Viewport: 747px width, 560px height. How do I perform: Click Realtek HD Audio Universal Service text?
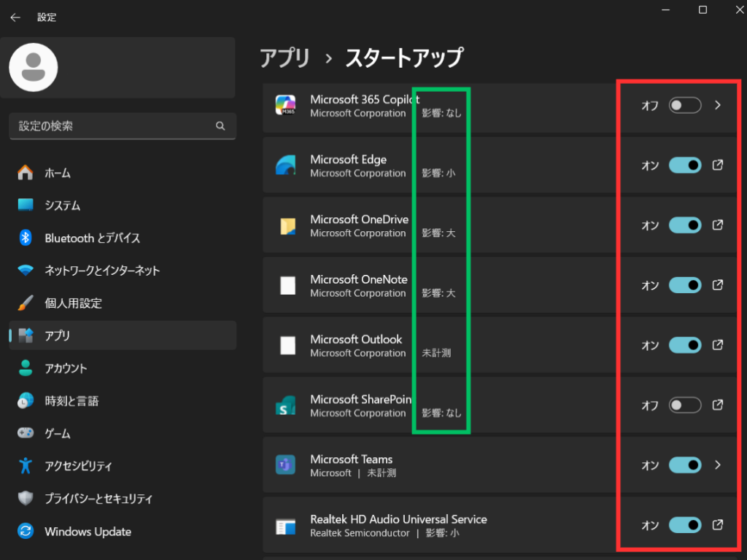pos(398,519)
